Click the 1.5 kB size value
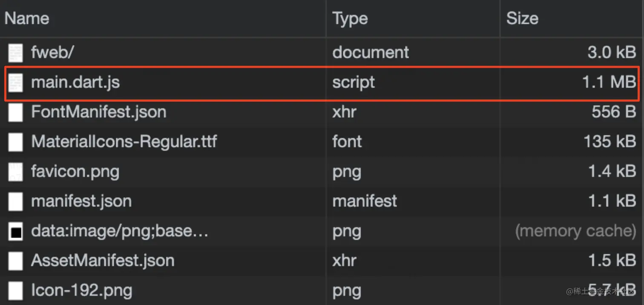The image size is (644, 305). tap(612, 261)
